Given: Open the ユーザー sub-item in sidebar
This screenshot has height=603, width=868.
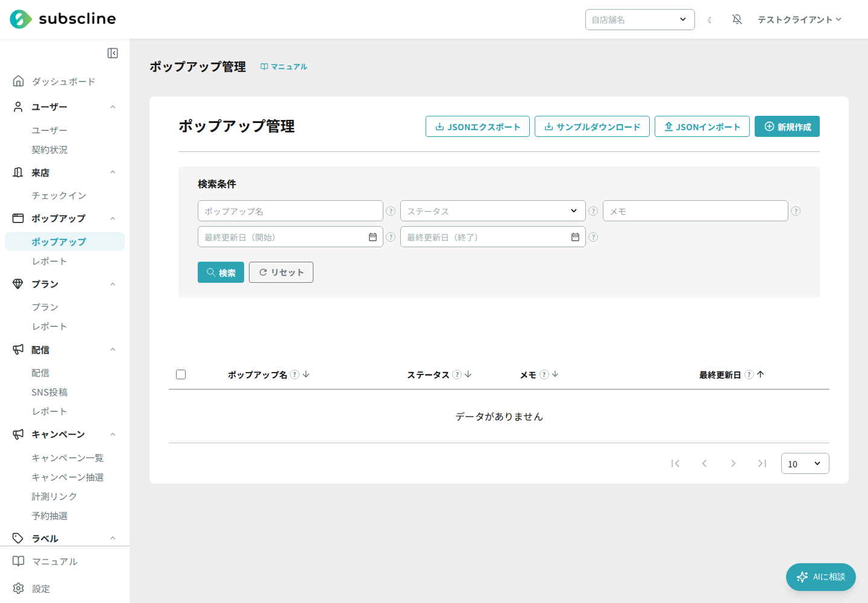Looking at the screenshot, I should (49, 130).
